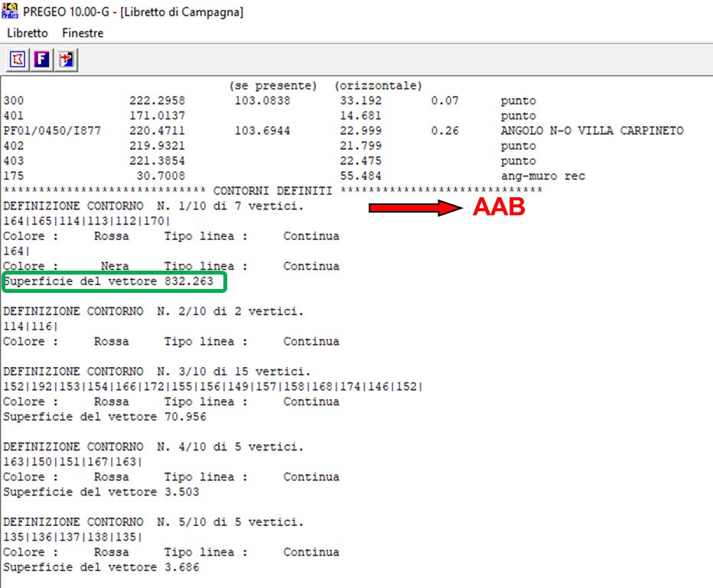Screen dimensions: 713x588
Task: Open the Libretto menu
Action: pyautogui.click(x=28, y=33)
